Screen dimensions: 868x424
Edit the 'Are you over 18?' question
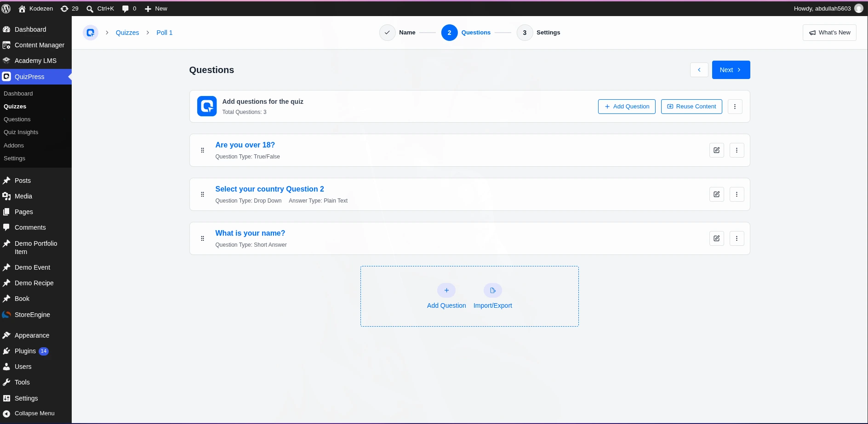click(716, 150)
